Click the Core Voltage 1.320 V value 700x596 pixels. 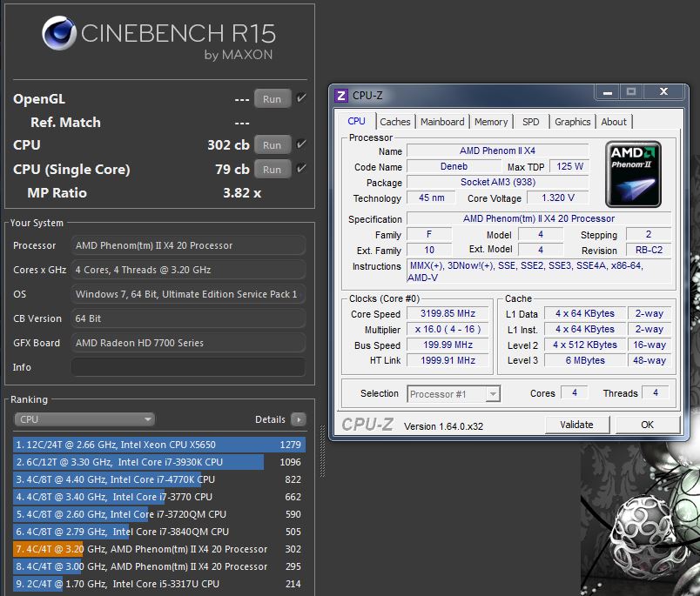pyautogui.click(x=558, y=198)
